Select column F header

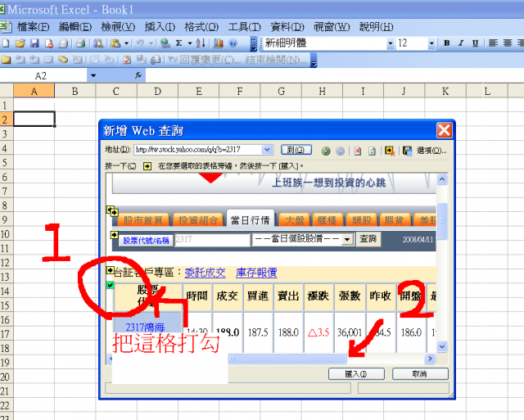[240, 91]
